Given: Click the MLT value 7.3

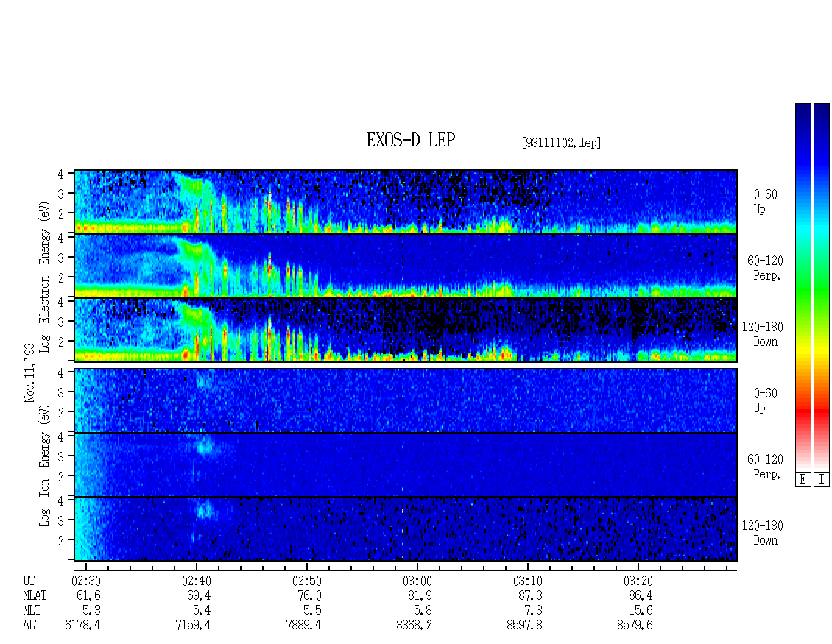Looking at the screenshot, I should tap(533, 611).
